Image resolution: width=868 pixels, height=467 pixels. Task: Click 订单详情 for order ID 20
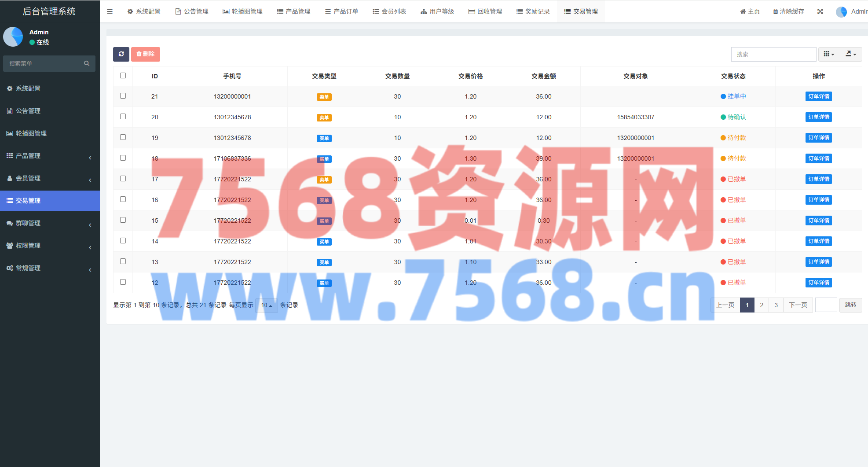[818, 117]
